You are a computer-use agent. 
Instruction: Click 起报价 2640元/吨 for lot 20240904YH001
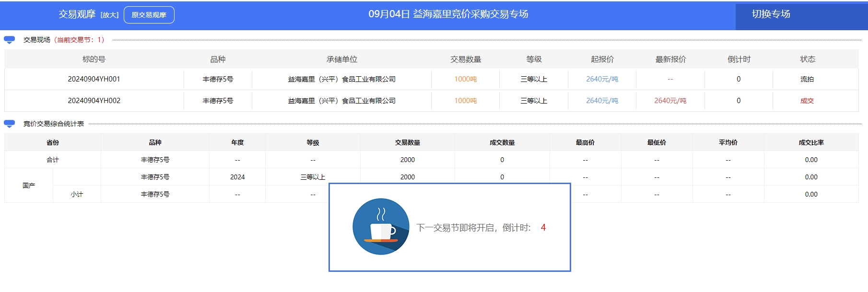(x=602, y=79)
